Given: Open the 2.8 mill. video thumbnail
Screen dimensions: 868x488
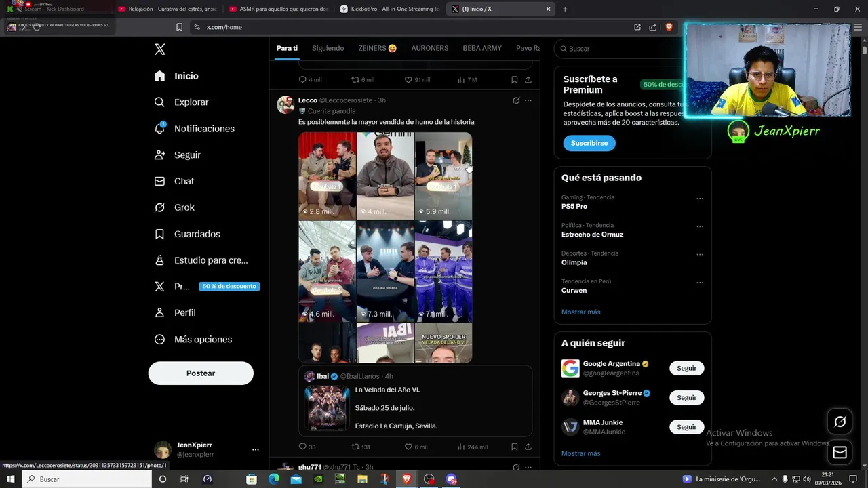Looking at the screenshot, I should click(x=328, y=176).
